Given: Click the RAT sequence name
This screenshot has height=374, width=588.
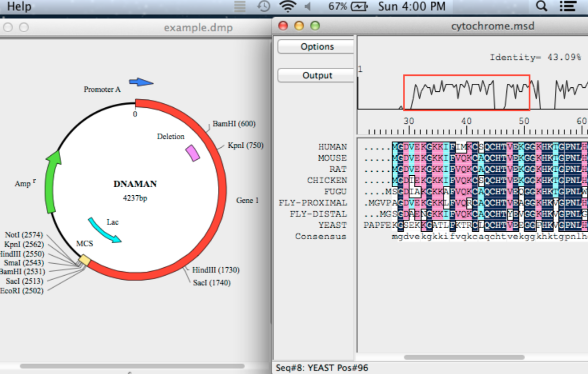Looking at the screenshot, I should pyautogui.click(x=338, y=169).
